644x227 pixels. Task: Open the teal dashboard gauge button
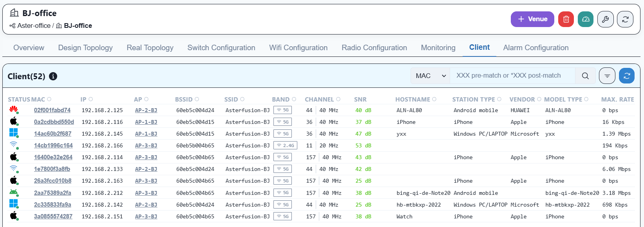coord(586,19)
